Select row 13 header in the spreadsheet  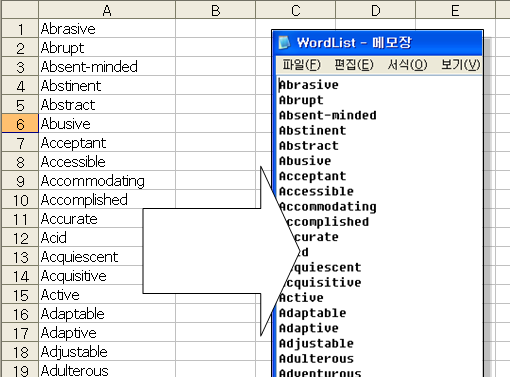20,256
